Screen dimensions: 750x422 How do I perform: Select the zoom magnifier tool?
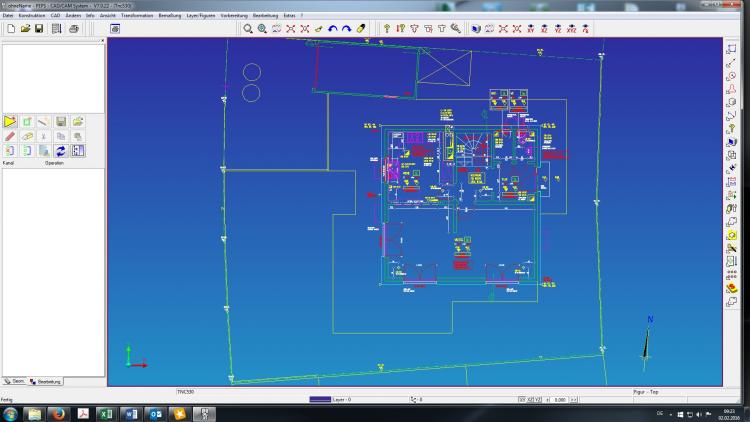click(x=248, y=29)
